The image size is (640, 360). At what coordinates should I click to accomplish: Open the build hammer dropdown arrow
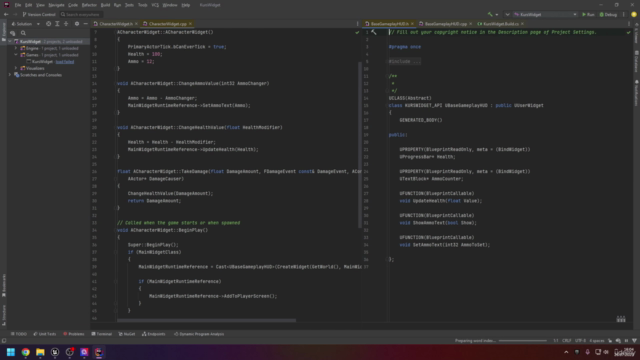(497, 15)
